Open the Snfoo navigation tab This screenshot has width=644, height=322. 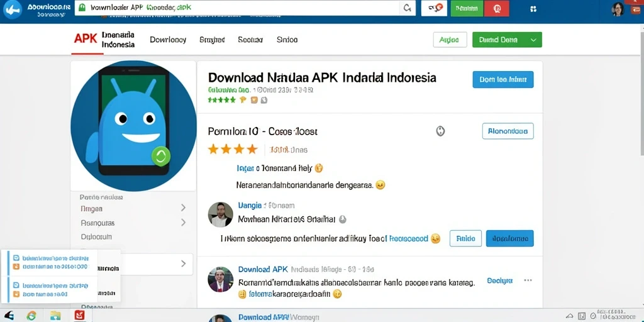coord(287,40)
